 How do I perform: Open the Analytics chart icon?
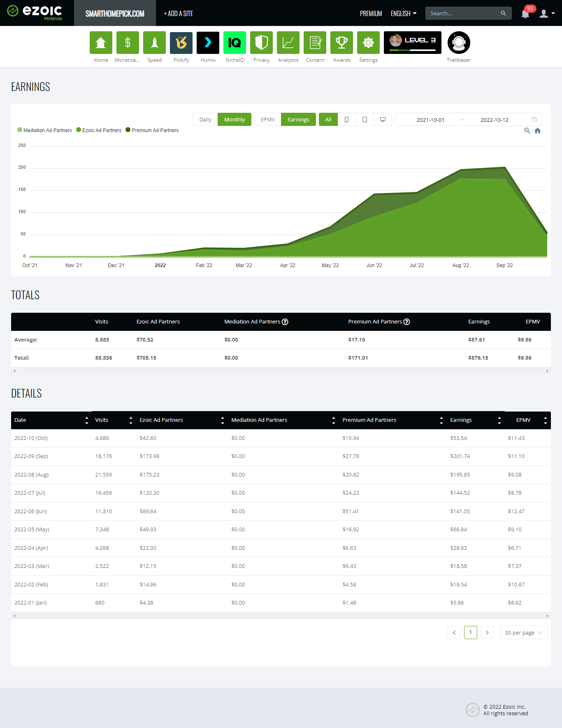[288, 43]
